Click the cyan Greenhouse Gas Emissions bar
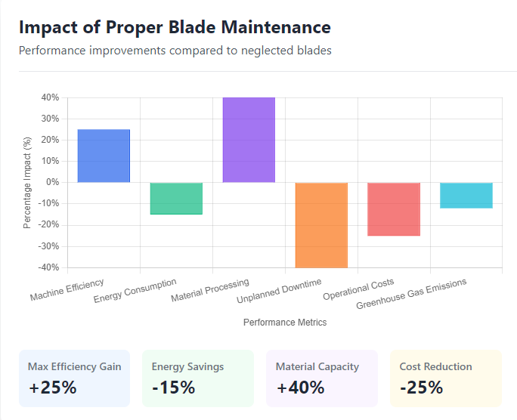 click(x=466, y=196)
